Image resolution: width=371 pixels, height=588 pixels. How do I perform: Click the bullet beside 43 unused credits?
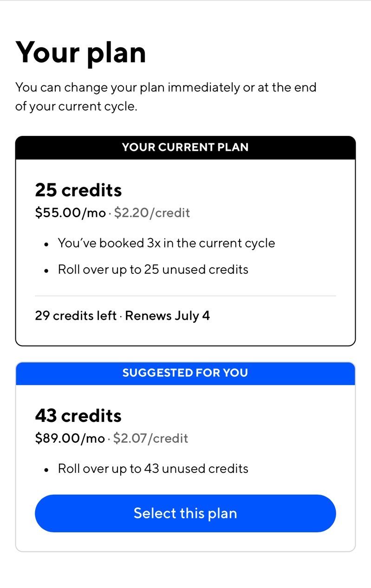coord(46,470)
